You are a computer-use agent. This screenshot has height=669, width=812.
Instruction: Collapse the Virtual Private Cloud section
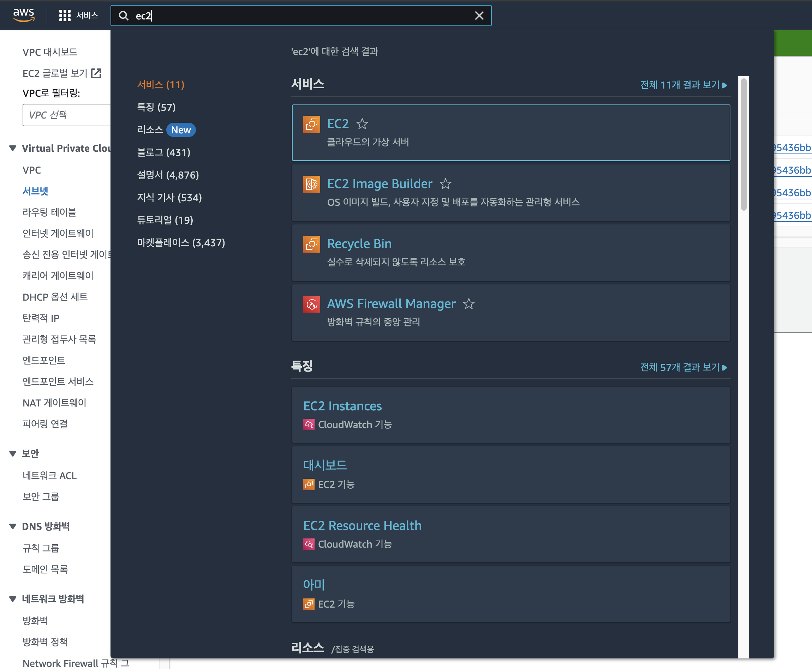tap(13, 148)
